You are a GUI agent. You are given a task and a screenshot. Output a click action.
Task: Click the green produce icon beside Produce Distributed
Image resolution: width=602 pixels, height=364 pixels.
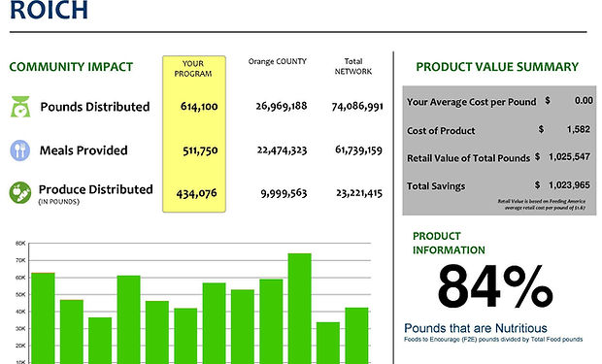[x=20, y=193]
